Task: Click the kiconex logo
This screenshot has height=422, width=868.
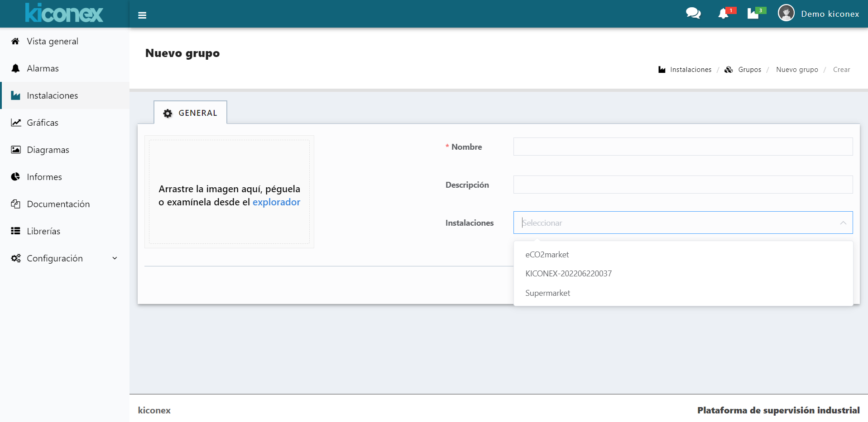Action: point(64,13)
